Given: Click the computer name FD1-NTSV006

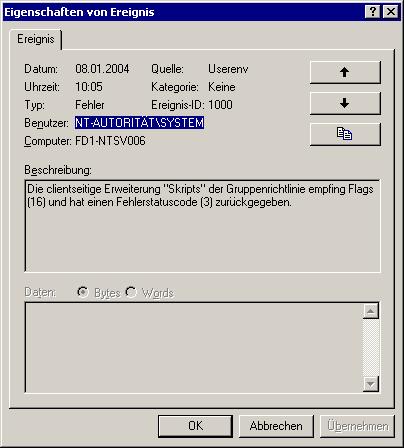Looking at the screenshot, I should click(x=110, y=141).
